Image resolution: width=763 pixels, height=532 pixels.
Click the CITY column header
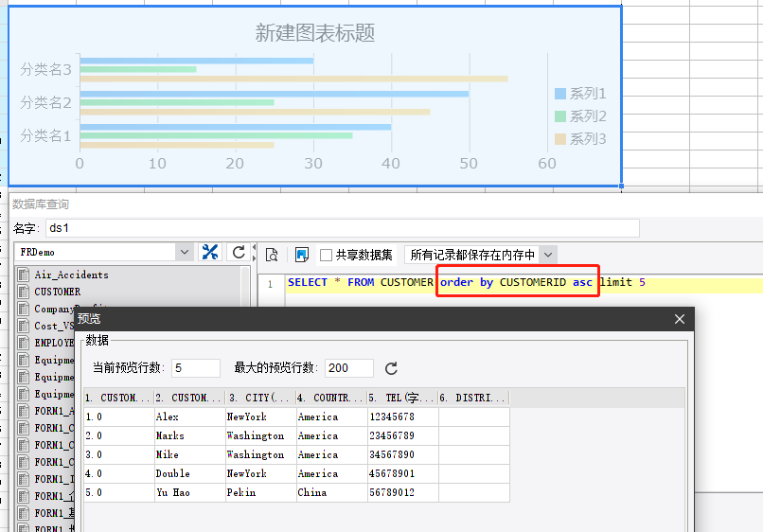click(260, 398)
